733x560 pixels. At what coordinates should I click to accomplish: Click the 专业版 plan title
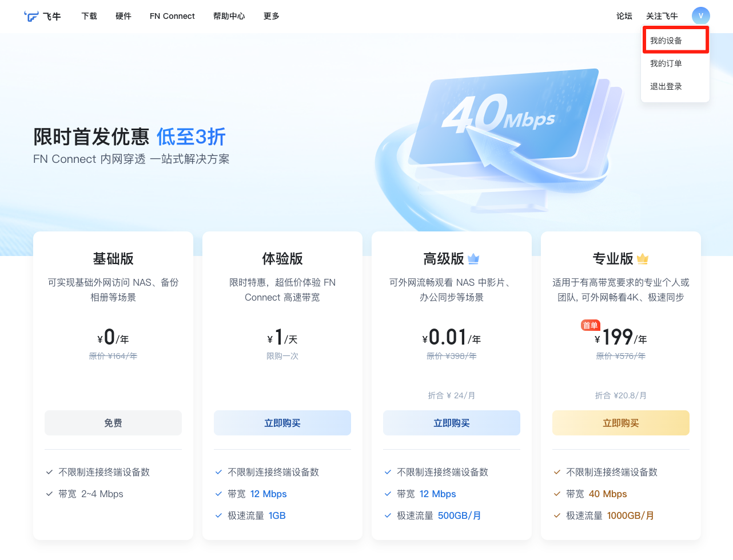tap(613, 259)
